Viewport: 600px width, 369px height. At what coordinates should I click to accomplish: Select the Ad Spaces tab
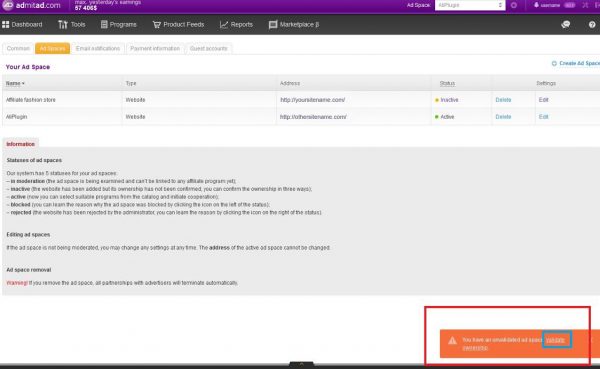click(52, 49)
